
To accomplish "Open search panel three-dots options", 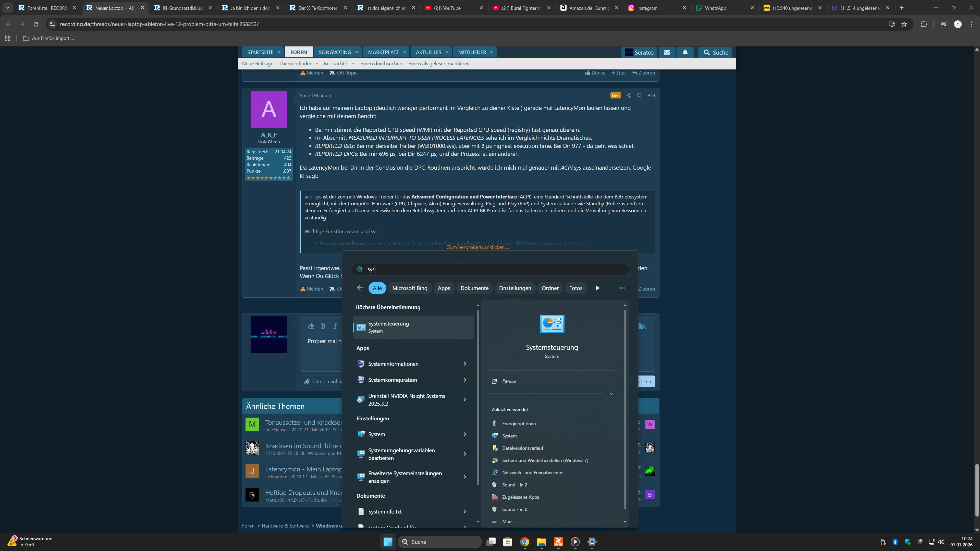I will point(622,288).
